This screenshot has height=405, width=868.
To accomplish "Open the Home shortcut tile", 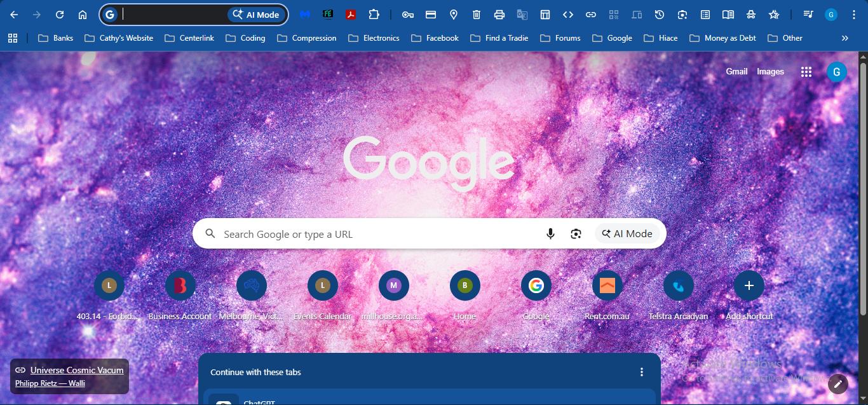I will click(465, 296).
